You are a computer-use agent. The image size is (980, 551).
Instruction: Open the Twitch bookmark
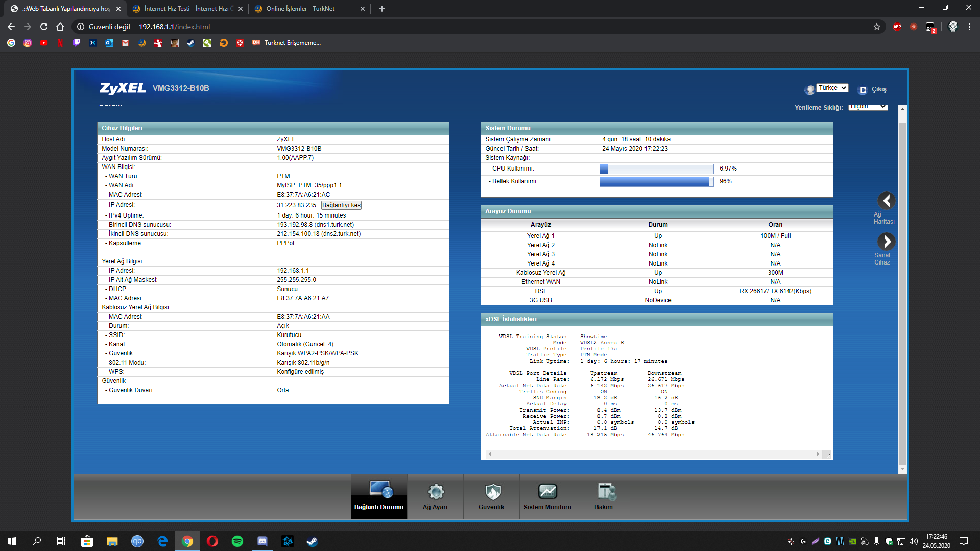pos(77,43)
